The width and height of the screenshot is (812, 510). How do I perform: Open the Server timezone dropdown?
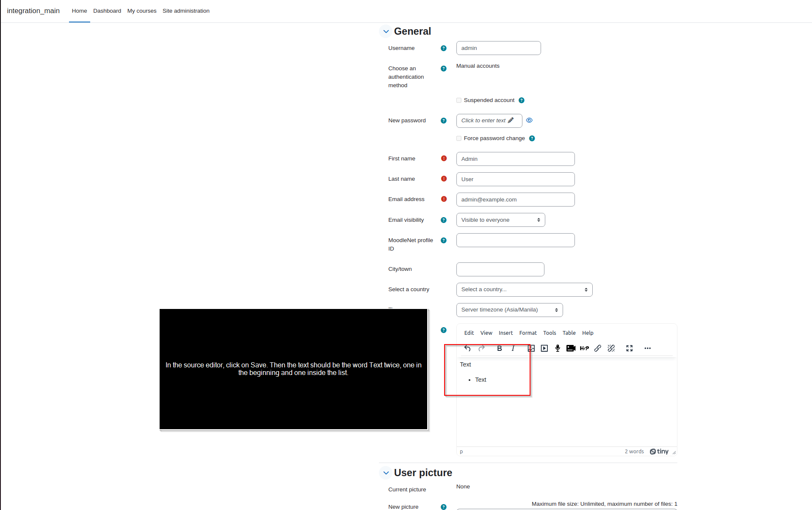(x=509, y=310)
